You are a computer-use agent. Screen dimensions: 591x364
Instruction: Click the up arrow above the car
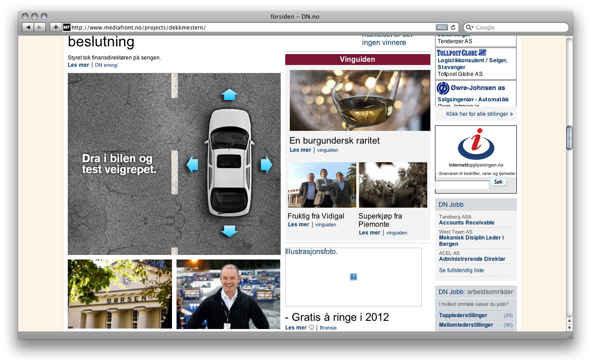[x=229, y=95]
